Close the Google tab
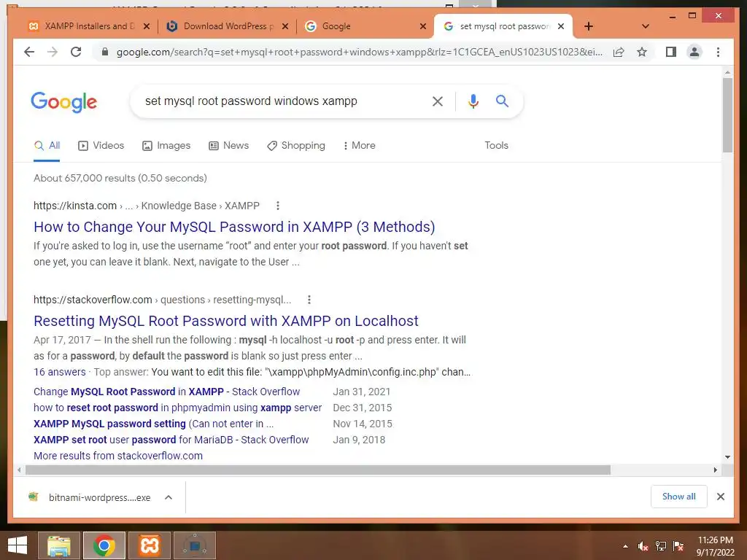 coord(422,26)
